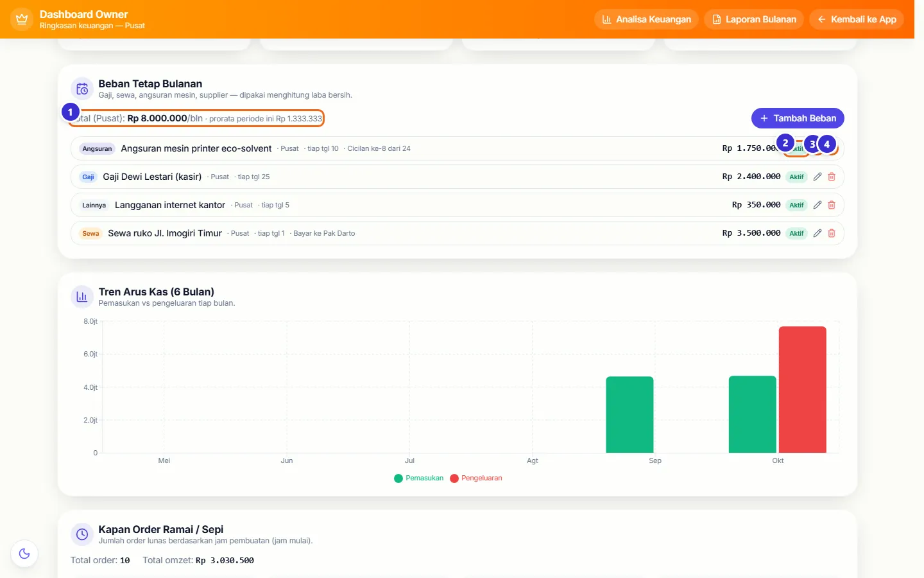Select the green Sep income bar

(x=629, y=415)
